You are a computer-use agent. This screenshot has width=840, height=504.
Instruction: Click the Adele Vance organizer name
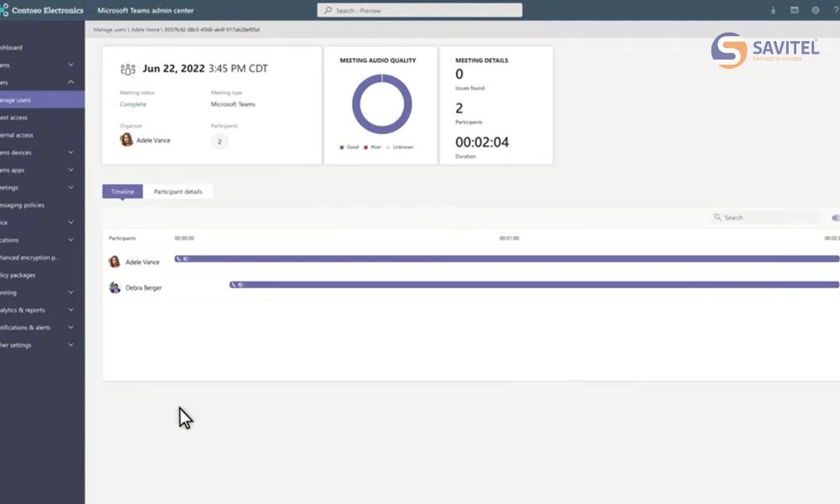(x=153, y=140)
